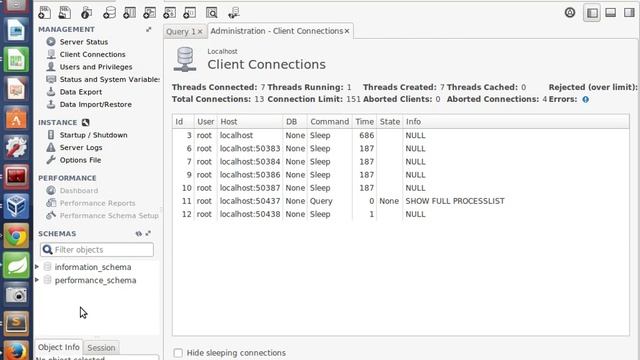640x360 pixels.
Task: Sort by the Id column header
Action: click(x=183, y=122)
